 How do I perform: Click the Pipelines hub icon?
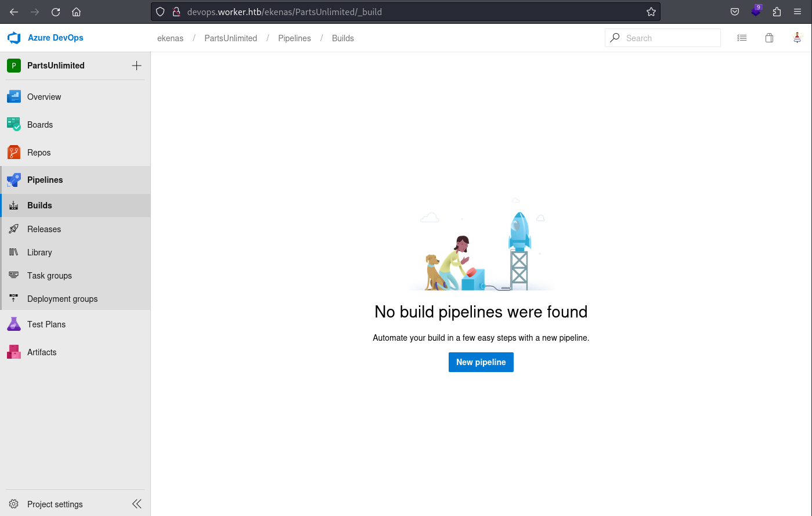click(x=14, y=180)
